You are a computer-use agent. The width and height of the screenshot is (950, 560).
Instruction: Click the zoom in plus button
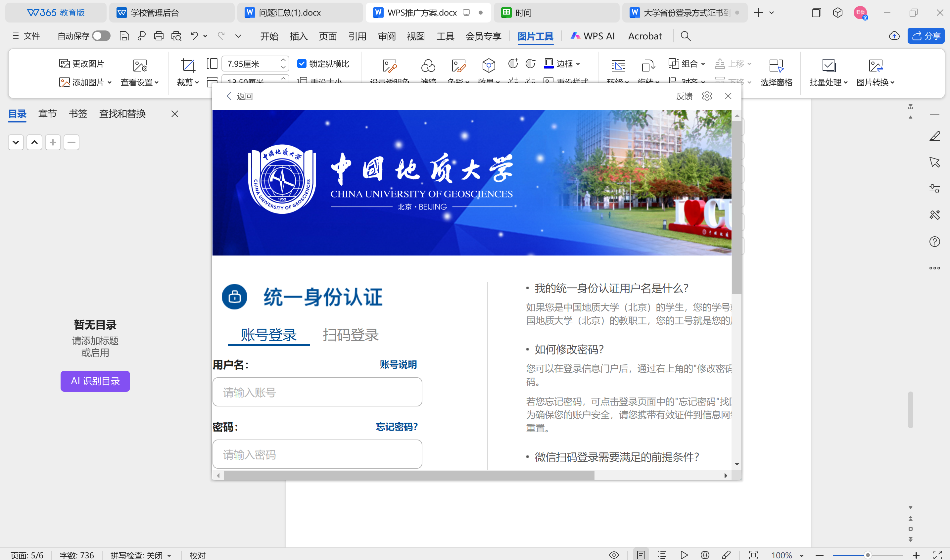916,555
